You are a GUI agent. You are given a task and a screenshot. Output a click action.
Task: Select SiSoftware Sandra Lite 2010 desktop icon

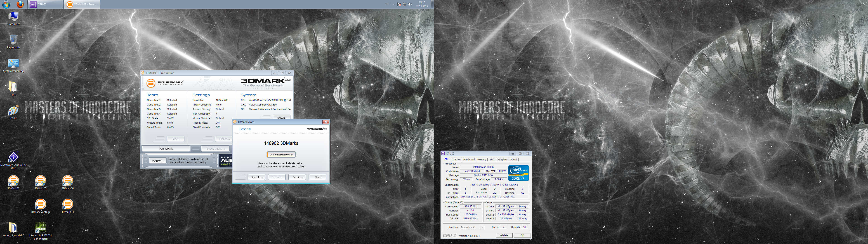[x=14, y=160]
